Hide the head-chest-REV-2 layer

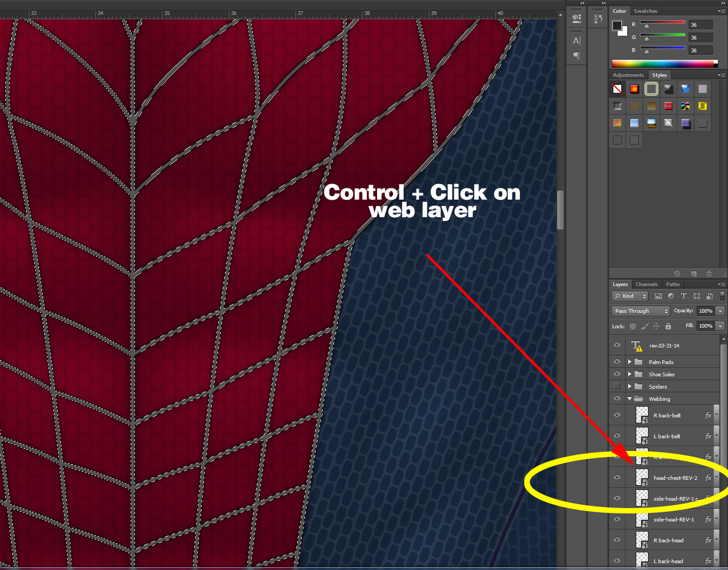tap(617, 478)
